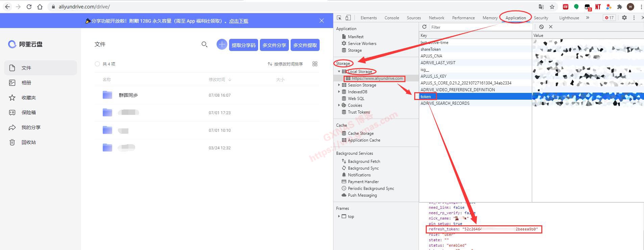Image resolution: width=644 pixels, height=250 pixels.
Task: Click the 多文件提取 button
Action: coord(305,45)
